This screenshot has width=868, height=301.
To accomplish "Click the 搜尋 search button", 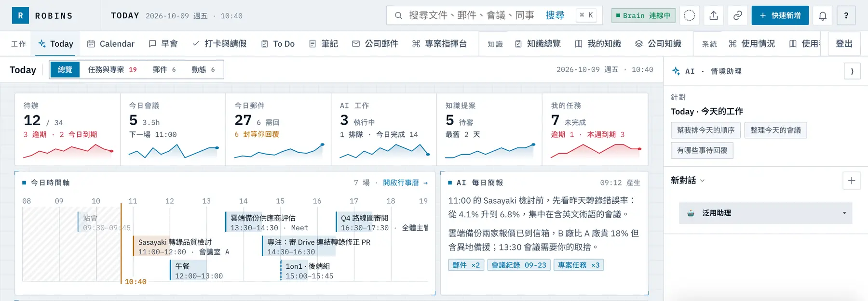I will tap(555, 15).
